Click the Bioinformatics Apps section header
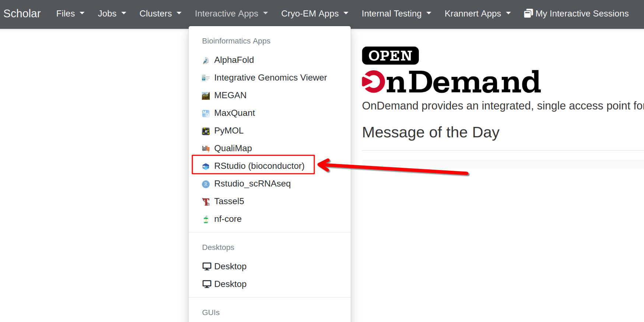Viewport: 644px width, 322px height. click(236, 41)
